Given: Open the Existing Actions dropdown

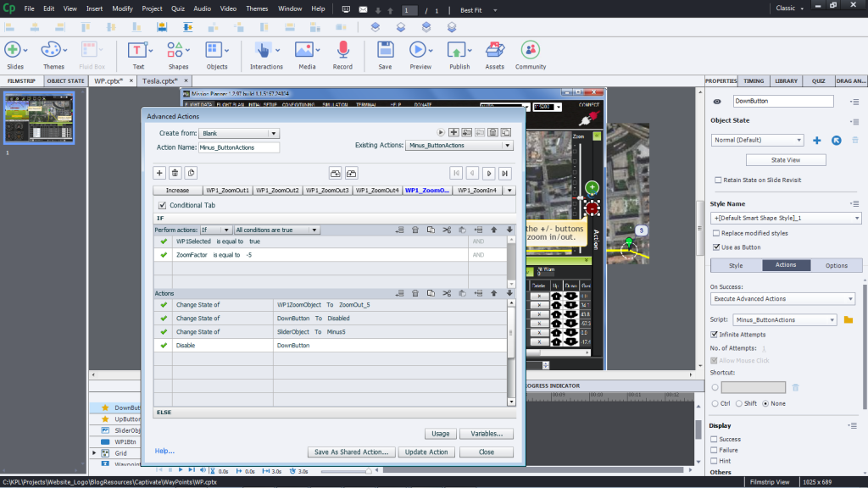Looking at the screenshot, I should [459, 146].
